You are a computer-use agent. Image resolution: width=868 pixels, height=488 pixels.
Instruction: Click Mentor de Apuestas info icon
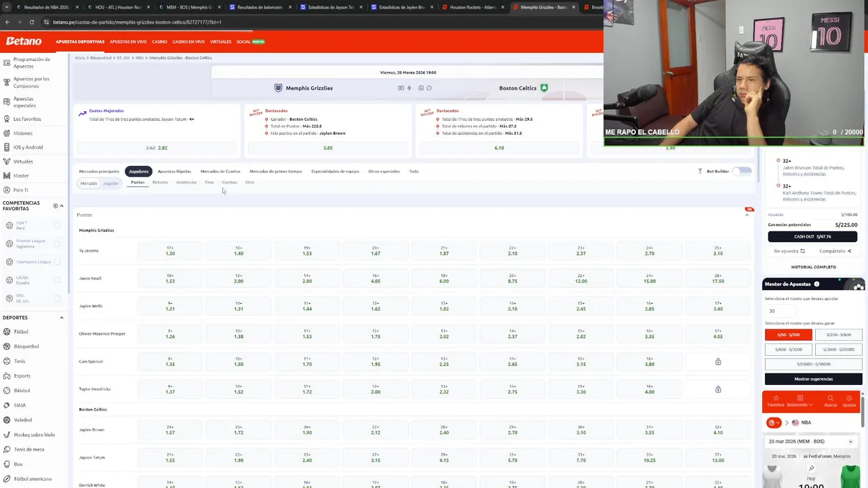pyautogui.click(x=816, y=284)
